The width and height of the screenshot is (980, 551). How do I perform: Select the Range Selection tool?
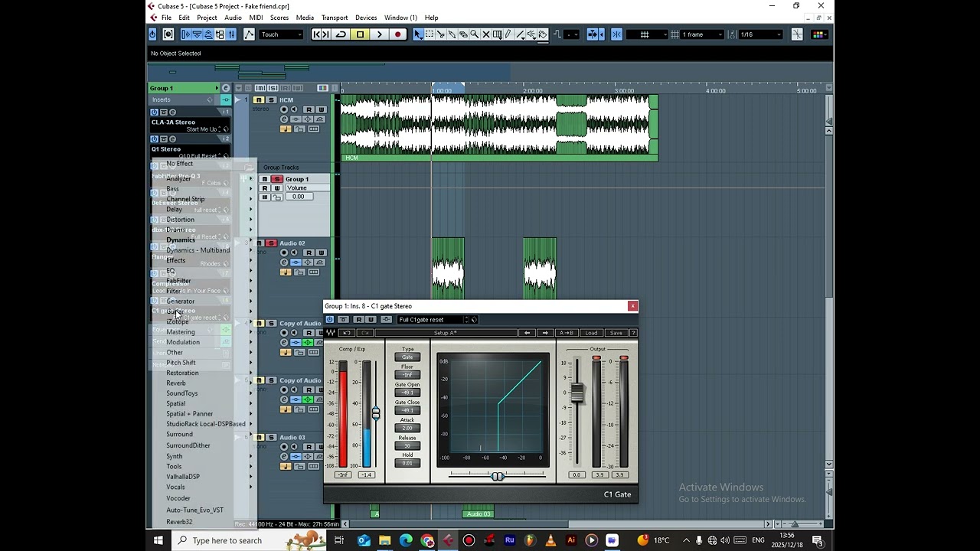point(430,34)
